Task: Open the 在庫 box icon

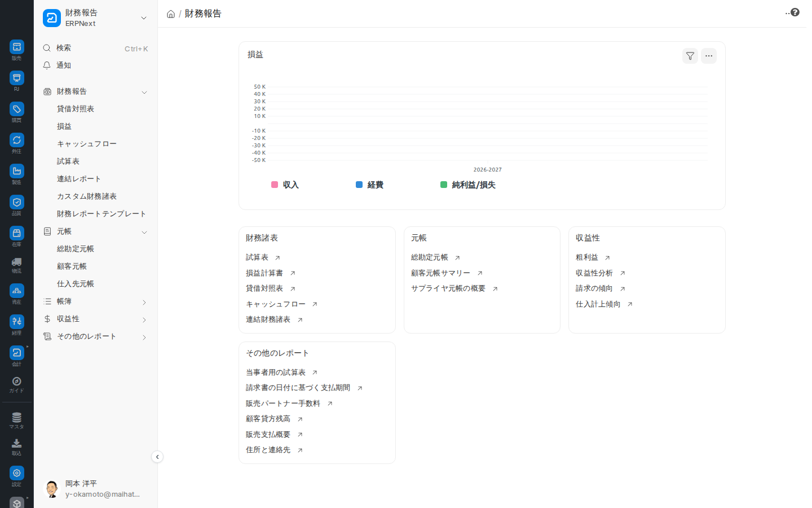Action: pos(17,233)
